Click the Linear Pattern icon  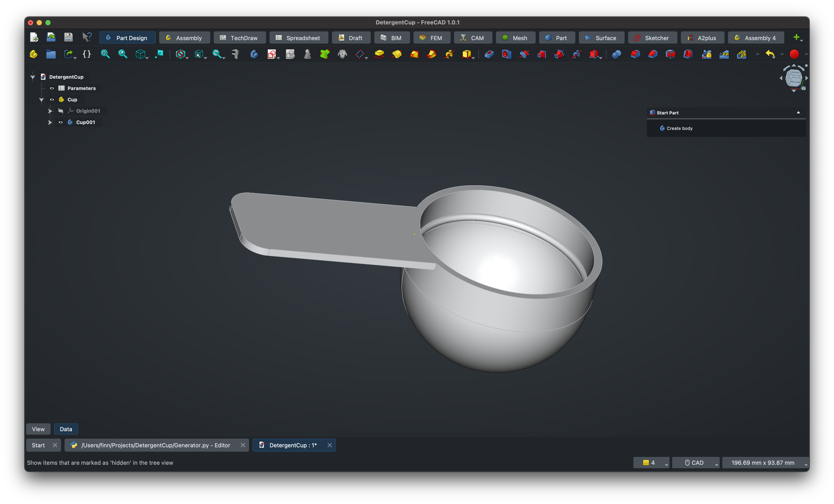[x=724, y=54]
